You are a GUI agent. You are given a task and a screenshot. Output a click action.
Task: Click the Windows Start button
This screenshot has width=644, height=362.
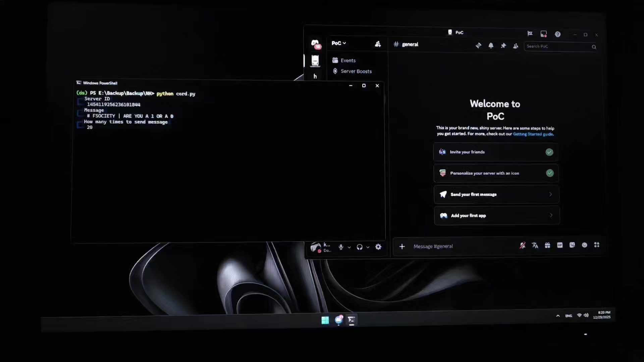click(x=325, y=320)
